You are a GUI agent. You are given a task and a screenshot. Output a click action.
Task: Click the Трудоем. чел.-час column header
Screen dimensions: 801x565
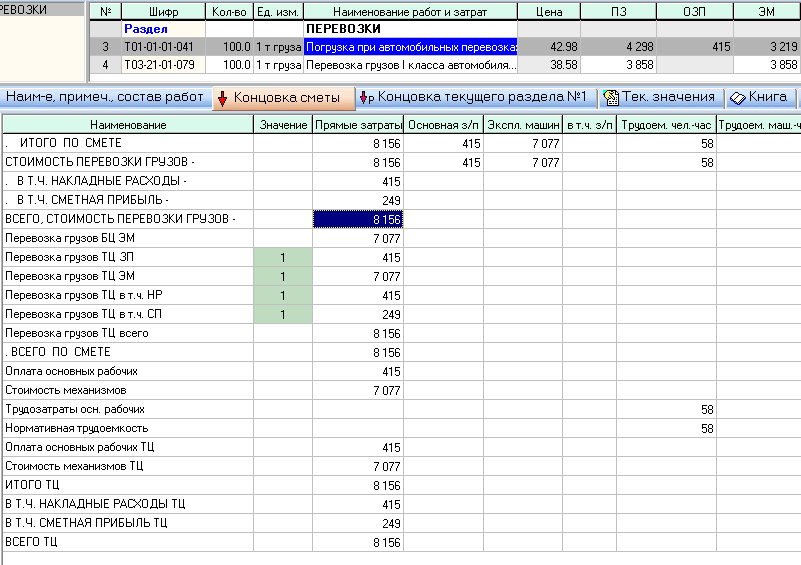(666, 125)
